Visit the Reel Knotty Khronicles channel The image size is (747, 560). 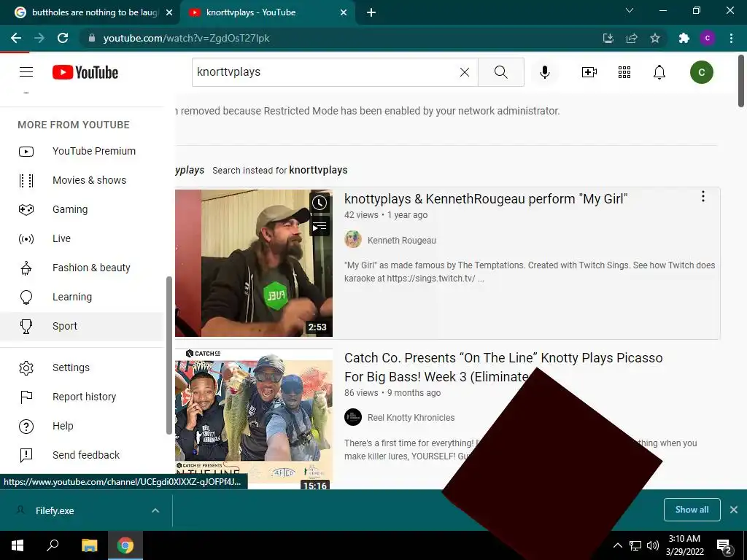click(411, 418)
